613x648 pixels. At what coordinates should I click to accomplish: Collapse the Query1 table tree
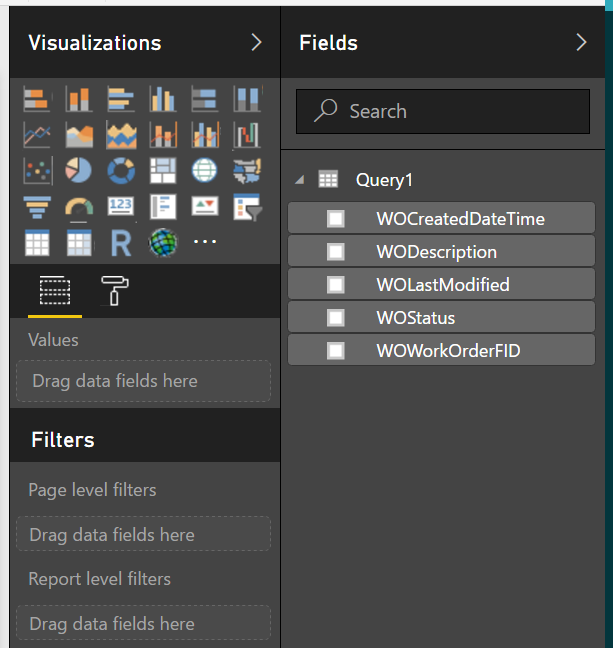300,180
